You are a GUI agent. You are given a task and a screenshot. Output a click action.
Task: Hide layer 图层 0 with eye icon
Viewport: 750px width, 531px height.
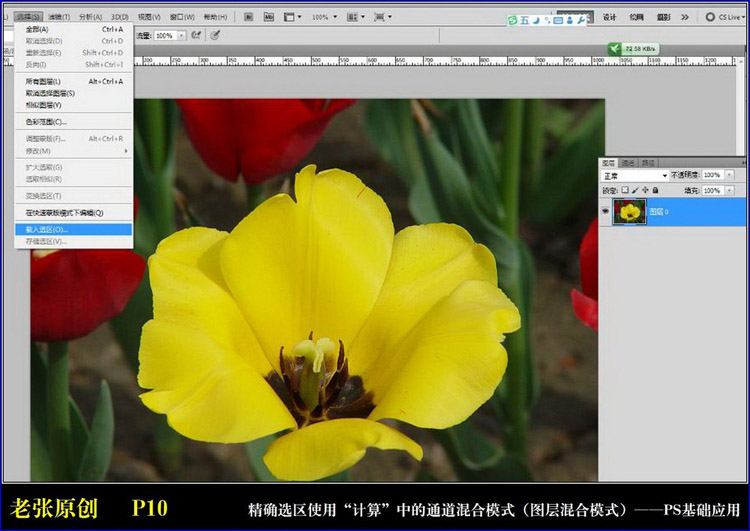606,211
